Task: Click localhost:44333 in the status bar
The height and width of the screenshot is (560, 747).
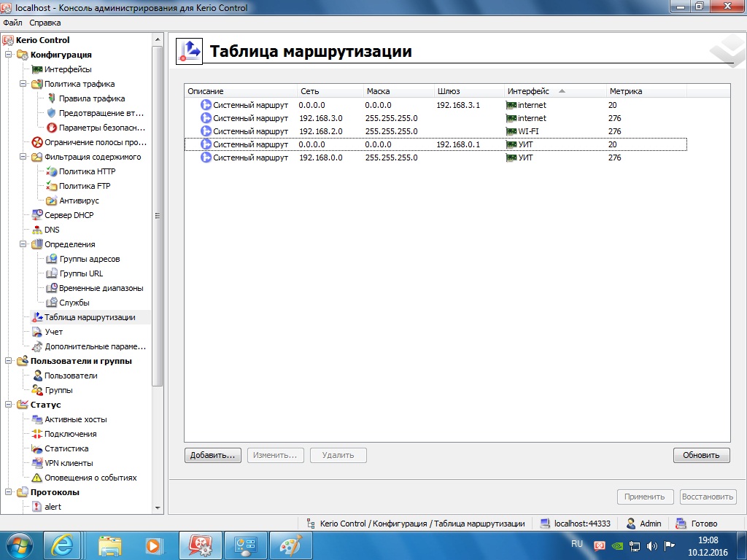Action: click(582, 524)
